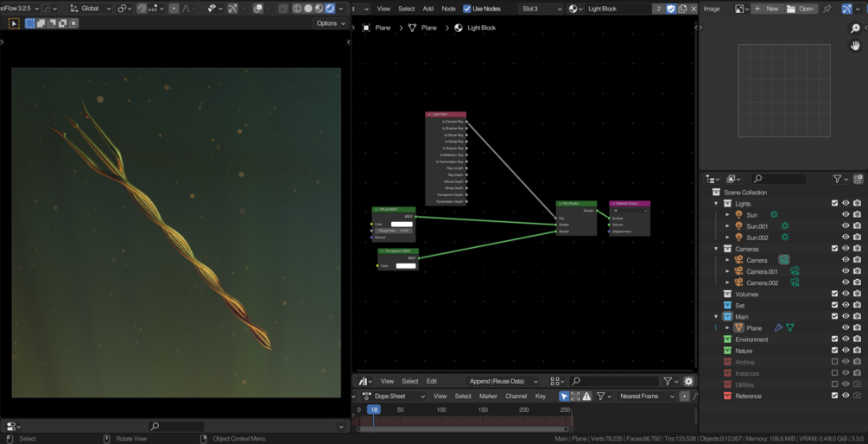Open Dope Sheet Key menu
Screen dimensions: 868x444
[541, 396]
